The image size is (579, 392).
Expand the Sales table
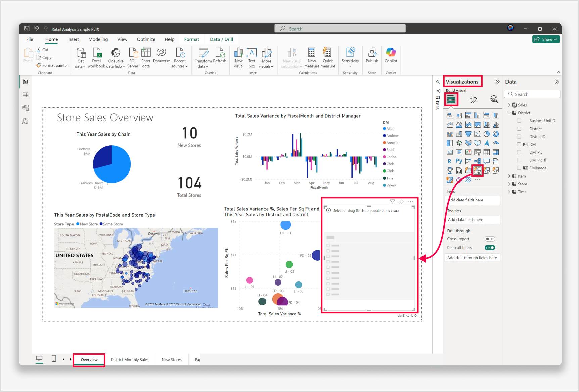pyautogui.click(x=509, y=105)
